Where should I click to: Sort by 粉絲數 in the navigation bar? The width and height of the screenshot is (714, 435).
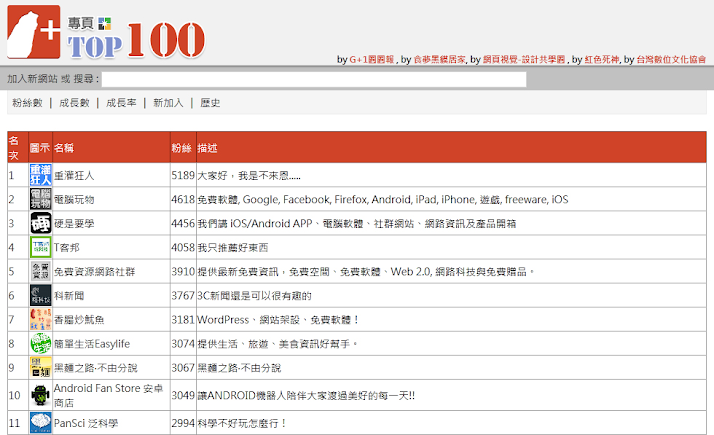pos(27,103)
